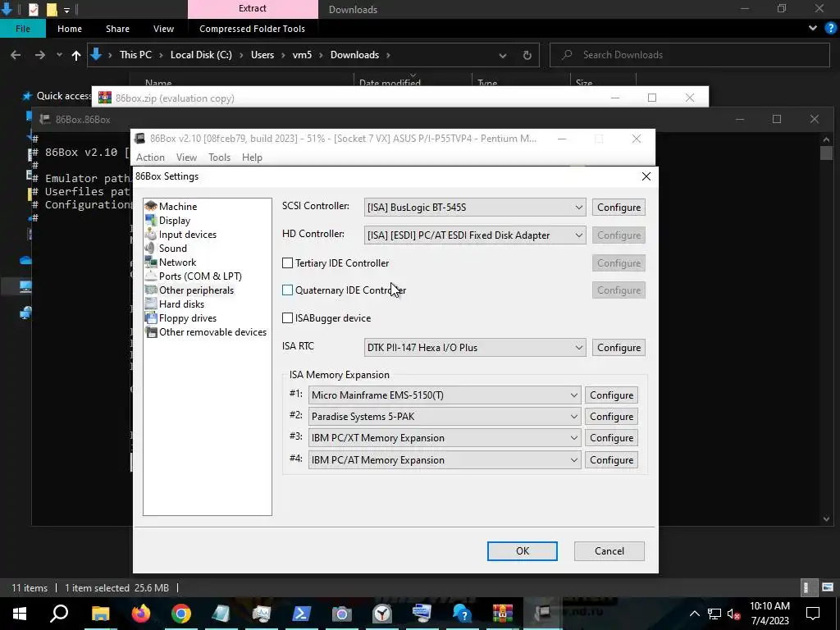This screenshot has width=840, height=630.
Task: Select 'This PC' in address breadcrumb
Action: coord(135,55)
